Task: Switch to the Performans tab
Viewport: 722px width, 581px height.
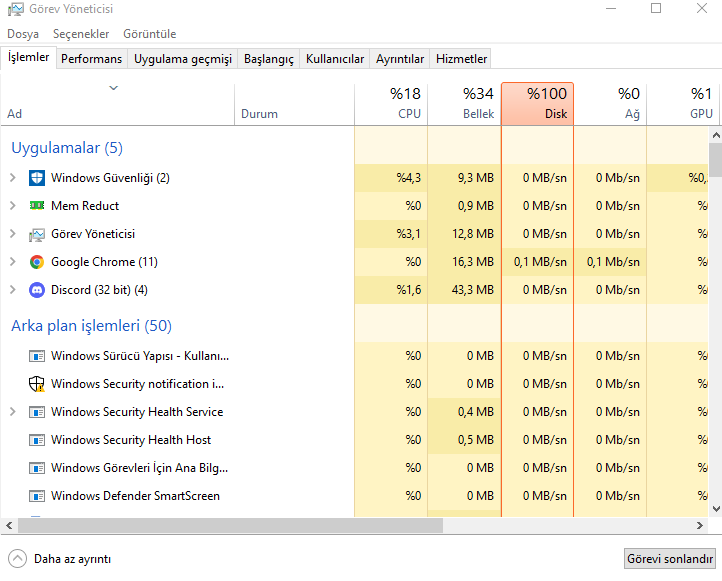Action: tap(91, 59)
